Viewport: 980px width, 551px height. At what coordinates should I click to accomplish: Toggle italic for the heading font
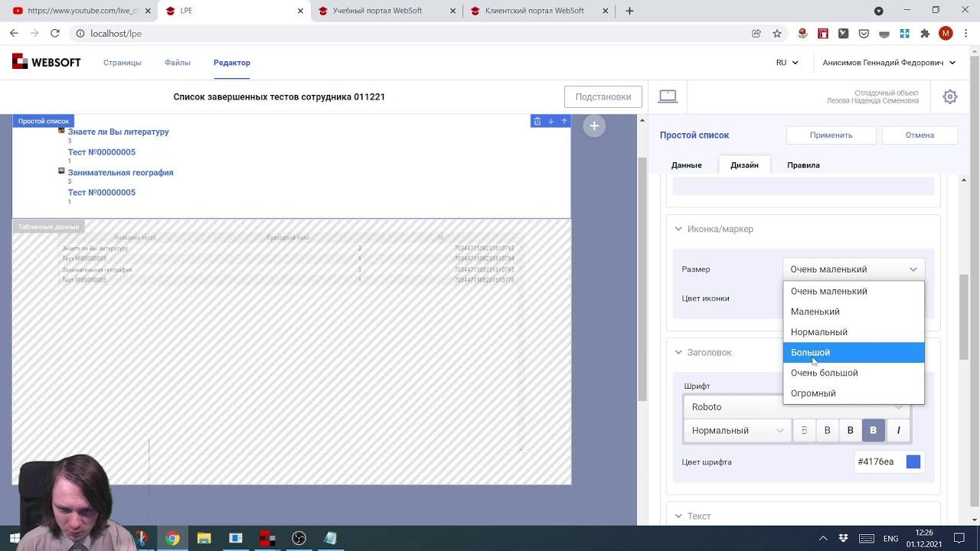click(898, 430)
